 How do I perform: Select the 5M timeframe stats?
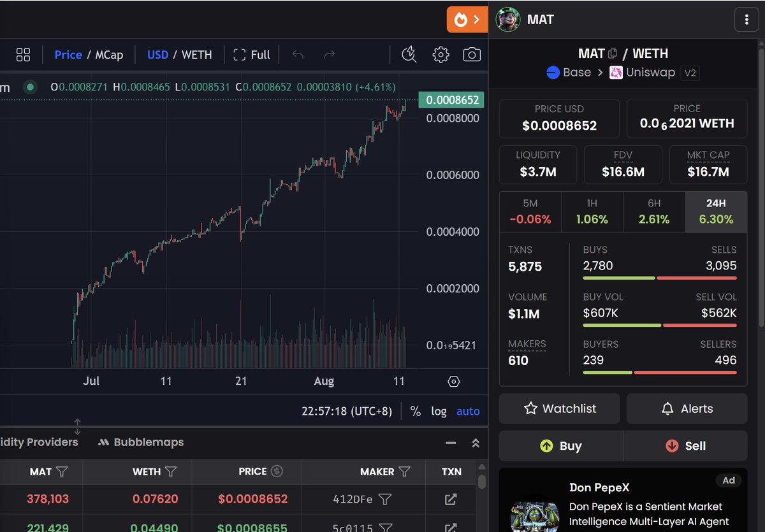point(530,212)
